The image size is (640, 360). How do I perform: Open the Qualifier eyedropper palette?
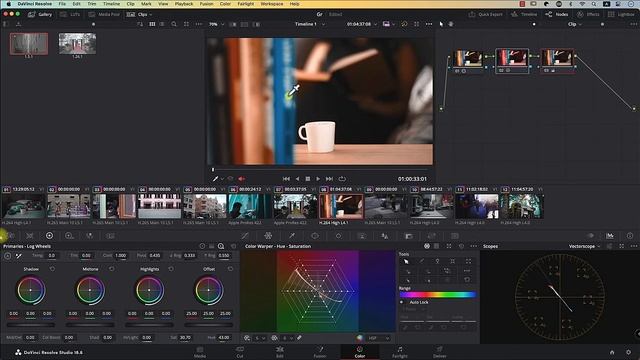coord(292,236)
